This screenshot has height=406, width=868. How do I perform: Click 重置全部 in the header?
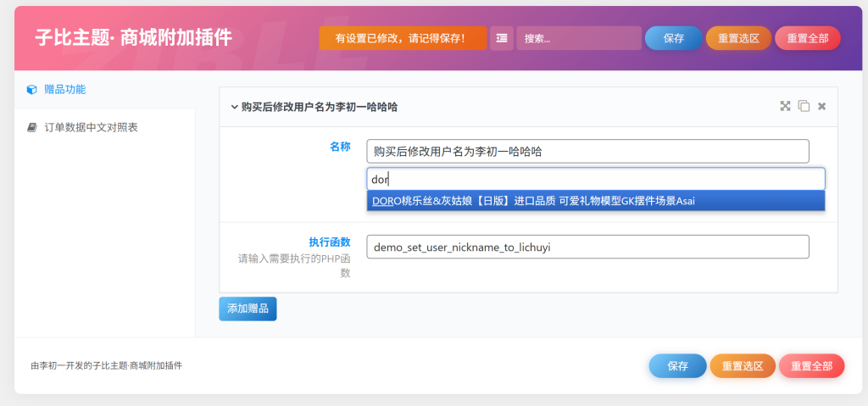(x=807, y=38)
